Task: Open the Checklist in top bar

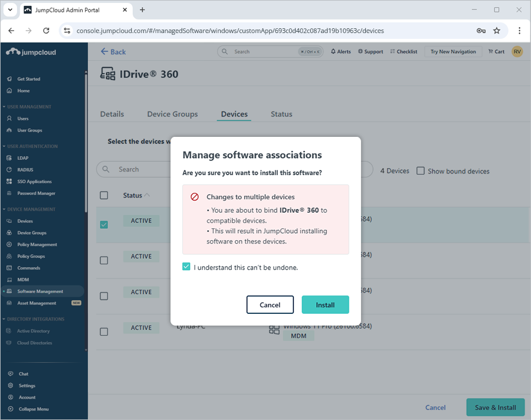Action: pyautogui.click(x=404, y=51)
